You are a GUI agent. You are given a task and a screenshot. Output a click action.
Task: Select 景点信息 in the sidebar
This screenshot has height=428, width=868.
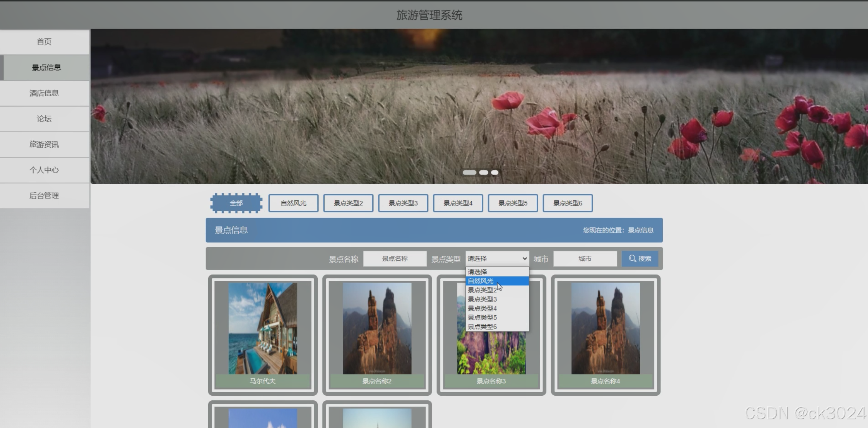[x=45, y=67]
